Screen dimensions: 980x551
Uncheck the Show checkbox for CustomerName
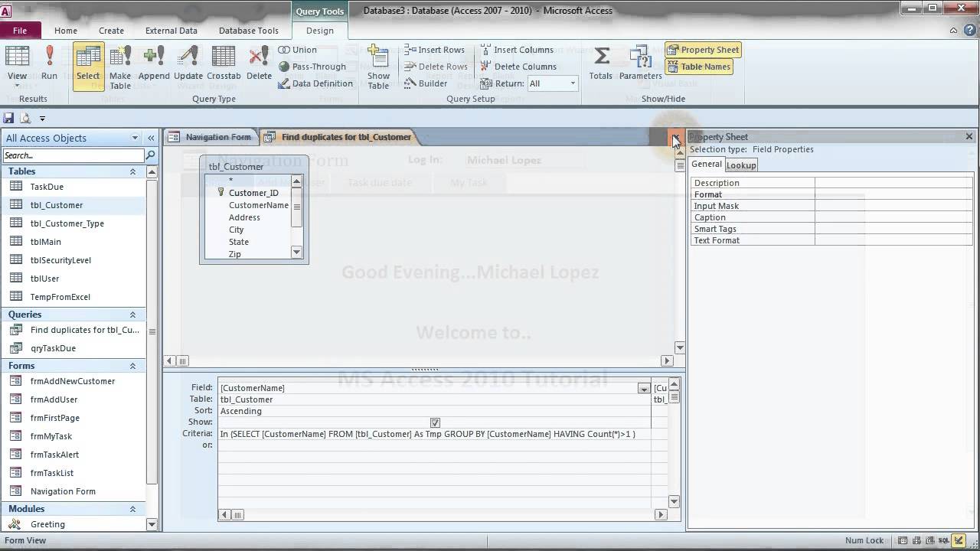click(x=435, y=422)
